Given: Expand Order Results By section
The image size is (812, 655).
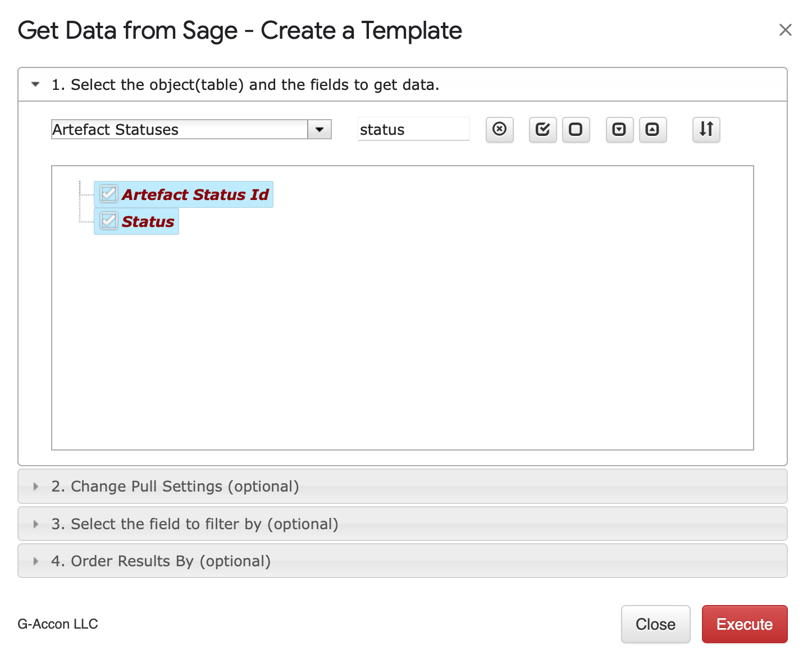Looking at the screenshot, I should (x=36, y=561).
